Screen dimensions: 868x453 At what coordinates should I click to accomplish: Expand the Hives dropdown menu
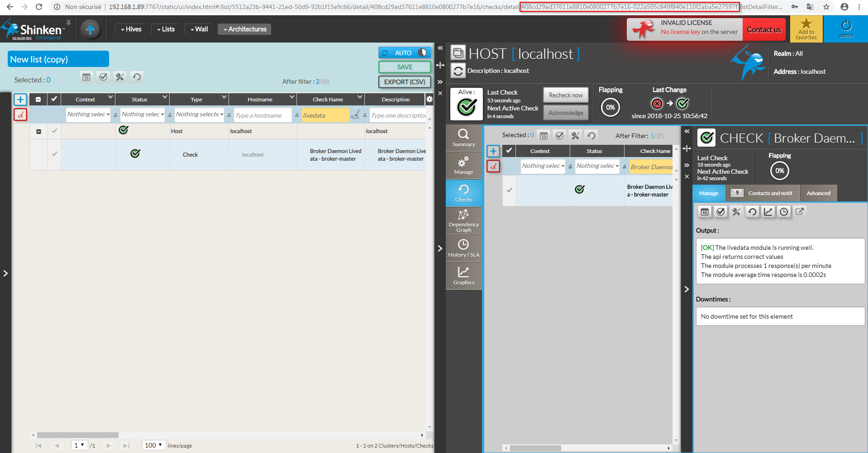(x=131, y=29)
